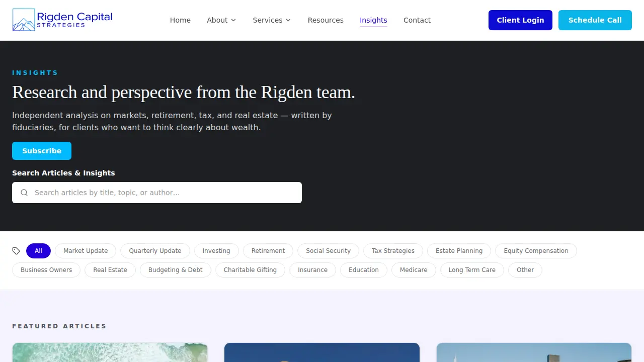Image resolution: width=644 pixels, height=362 pixels.
Task: Show Medicare articles
Action: click(x=414, y=270)
